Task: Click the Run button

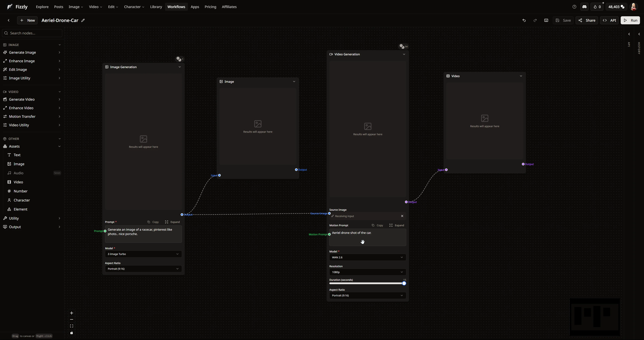Action: pyautogui.click(x=631, y=20)
